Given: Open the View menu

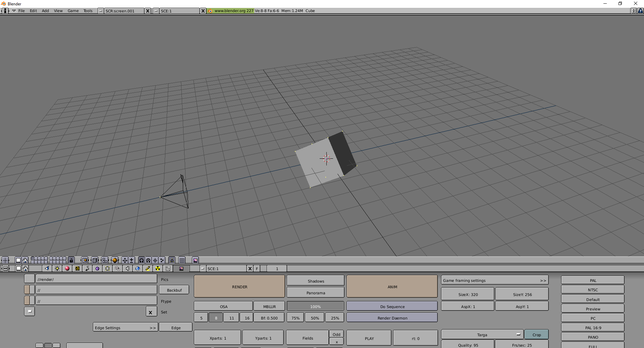Looking at the screenshot, I should click(58, 11).
